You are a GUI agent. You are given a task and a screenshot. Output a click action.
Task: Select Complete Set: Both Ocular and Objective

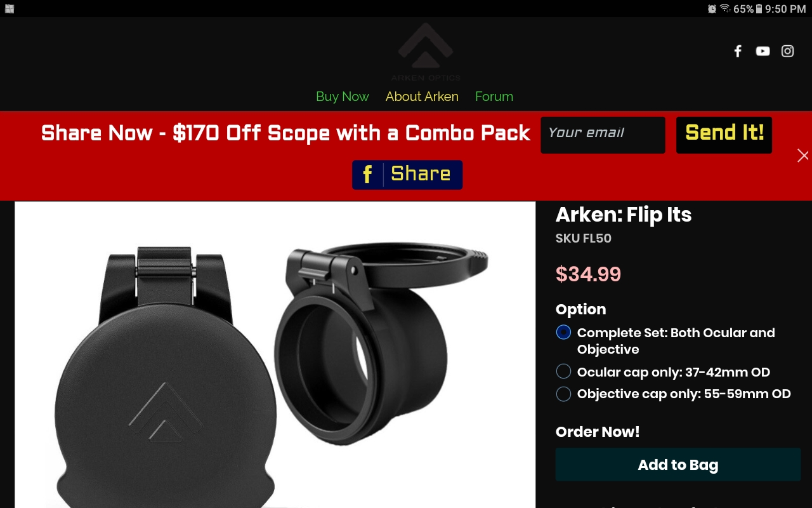pyautogui.click(x=563, y=332)
